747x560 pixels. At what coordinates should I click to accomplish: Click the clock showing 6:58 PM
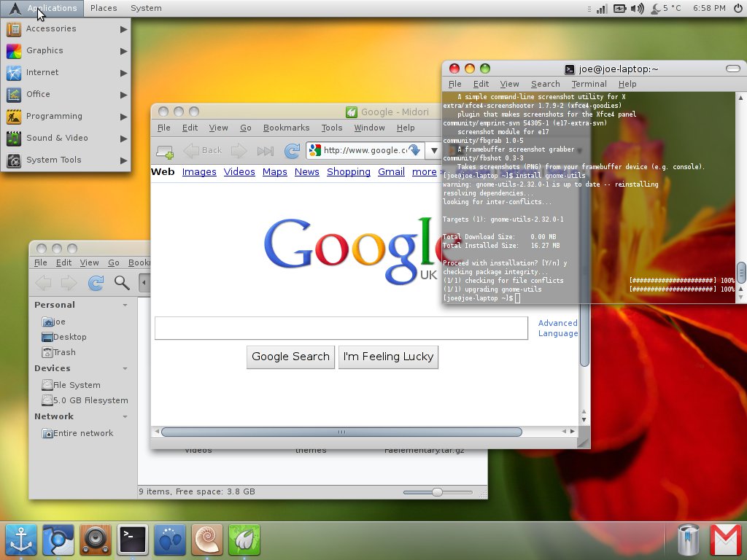[709, 9]
